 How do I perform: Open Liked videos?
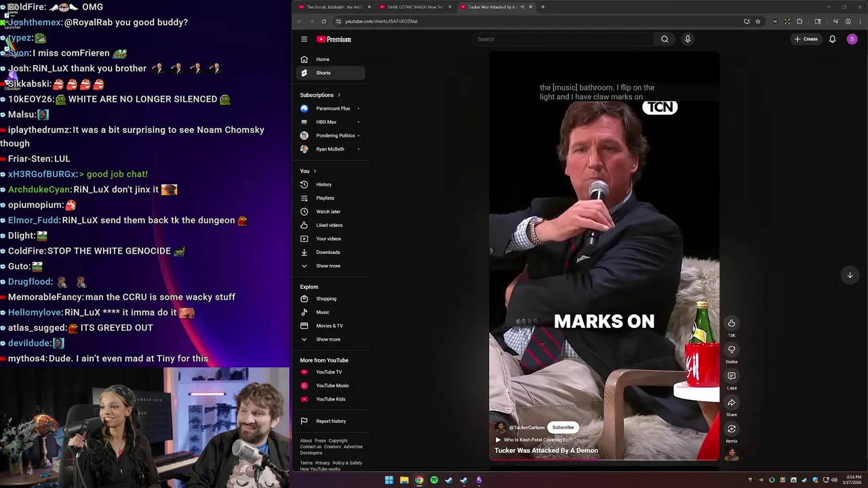pos(332,225)
